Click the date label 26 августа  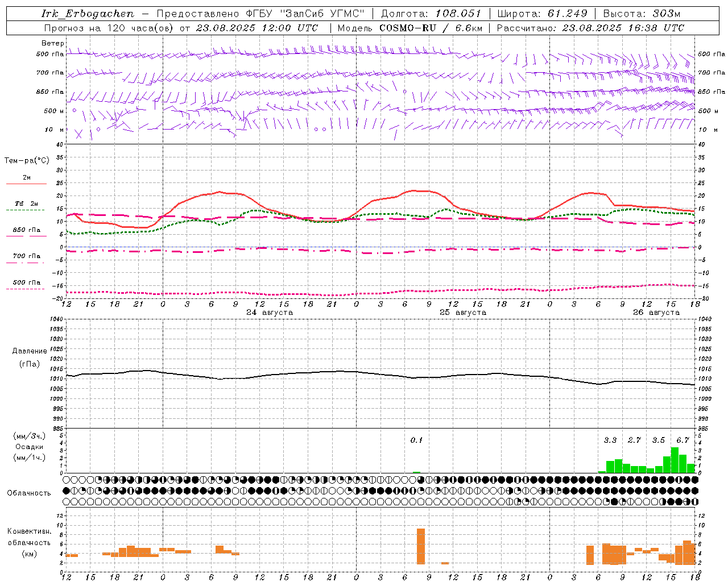pyautogui.click(x=656, y=313)
